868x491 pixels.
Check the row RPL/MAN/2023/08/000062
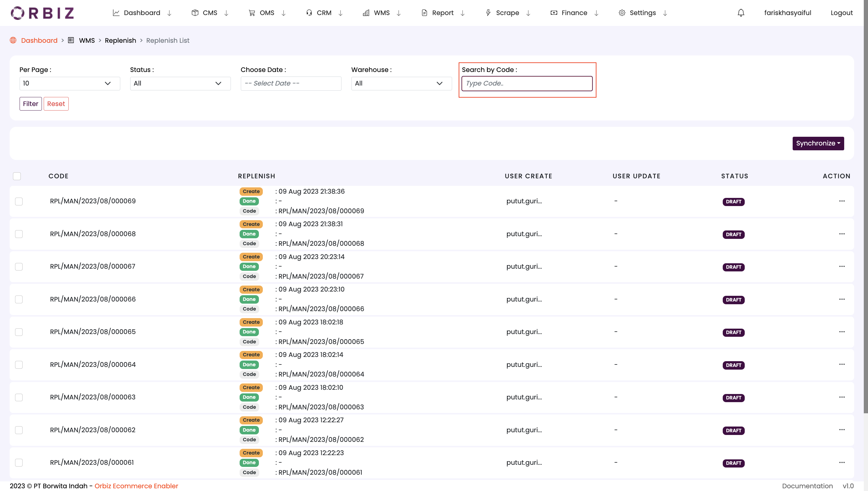pyautogui.click(x=19, y=430)
